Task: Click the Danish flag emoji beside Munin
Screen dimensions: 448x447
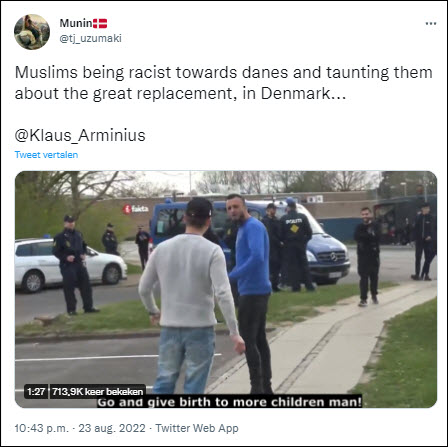Action: click(100, 23)
